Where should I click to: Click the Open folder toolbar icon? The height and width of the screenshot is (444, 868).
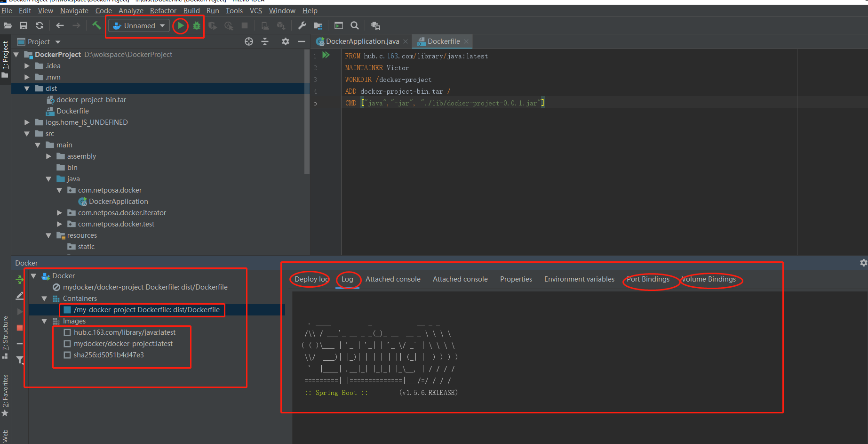point(8,25)
